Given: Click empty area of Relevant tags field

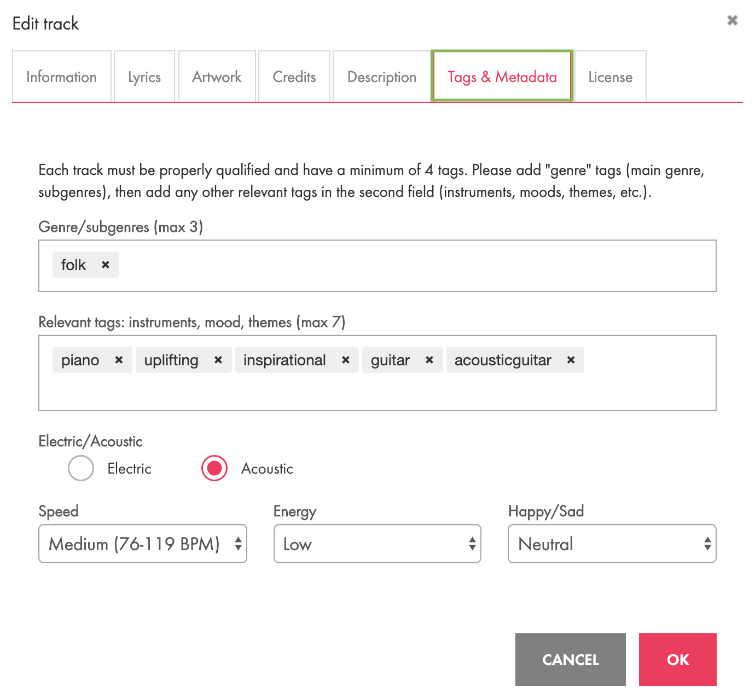Looking at the screenshot, I should [377, 391].
